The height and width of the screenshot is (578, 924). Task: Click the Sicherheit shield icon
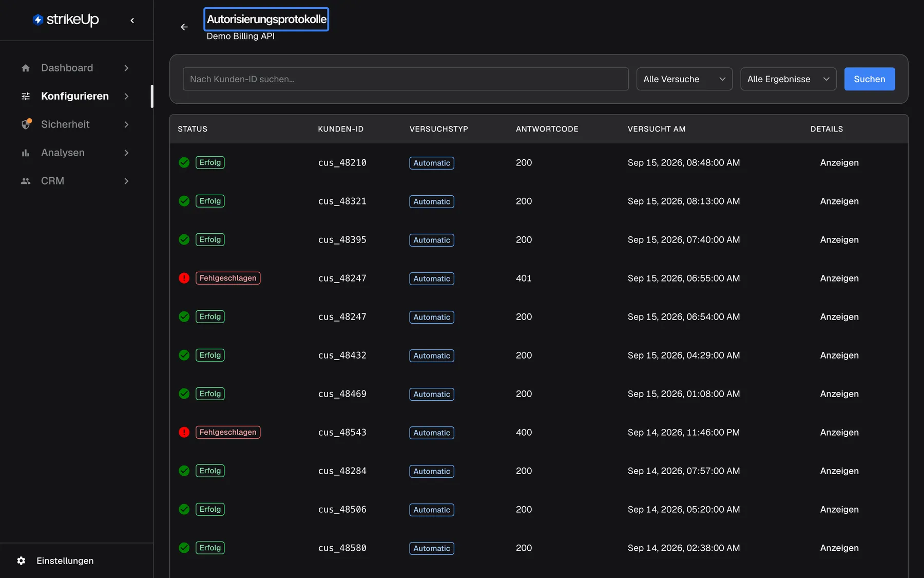click(x=26, y=124)
